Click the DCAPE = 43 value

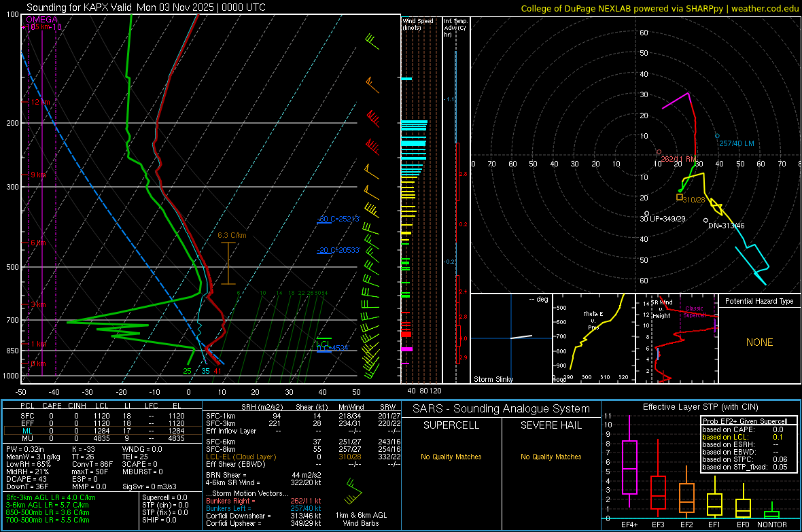tap(27, 479)
